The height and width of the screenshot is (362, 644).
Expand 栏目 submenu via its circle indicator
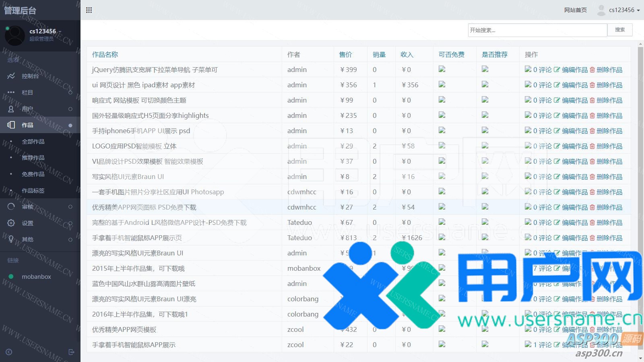[x=70, y=93]
